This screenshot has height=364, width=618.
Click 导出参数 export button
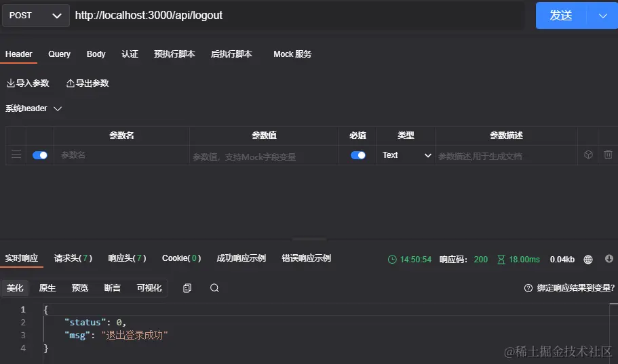[88, 83]
